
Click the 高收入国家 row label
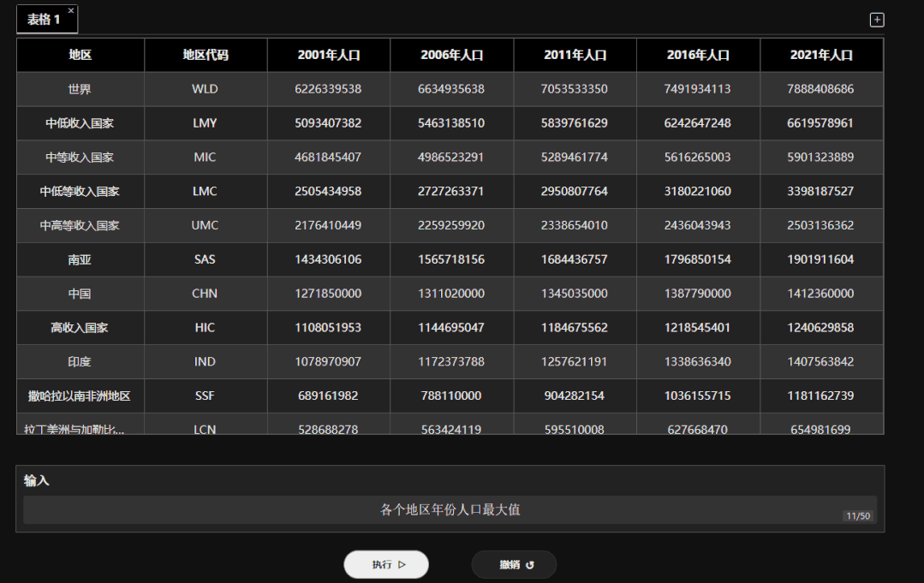80,328
